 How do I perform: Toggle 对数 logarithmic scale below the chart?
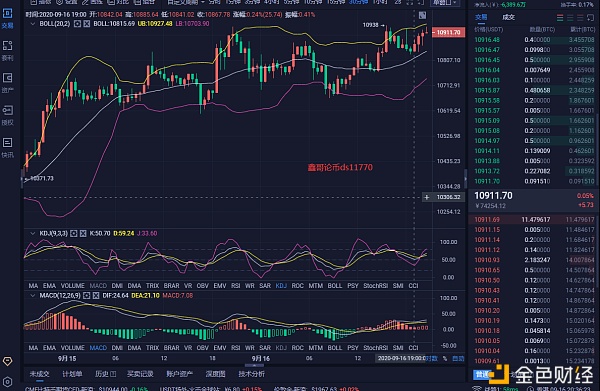click(432, 358)
